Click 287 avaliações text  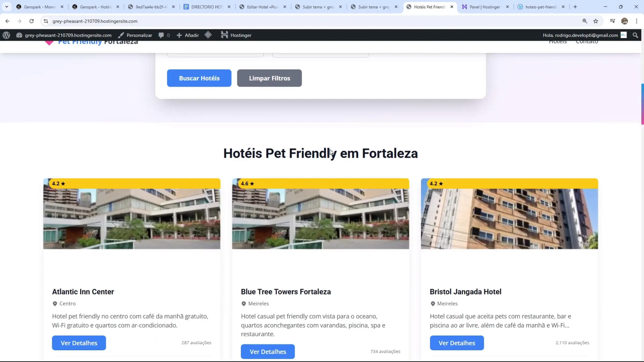click(x=196, y=343)
